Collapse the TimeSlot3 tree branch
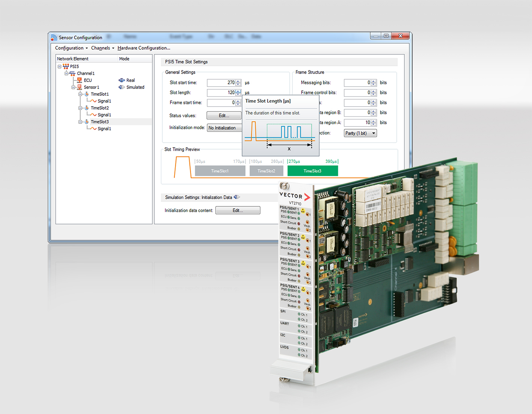The height and width of the screenshot is (414, 532). [80, 122]
